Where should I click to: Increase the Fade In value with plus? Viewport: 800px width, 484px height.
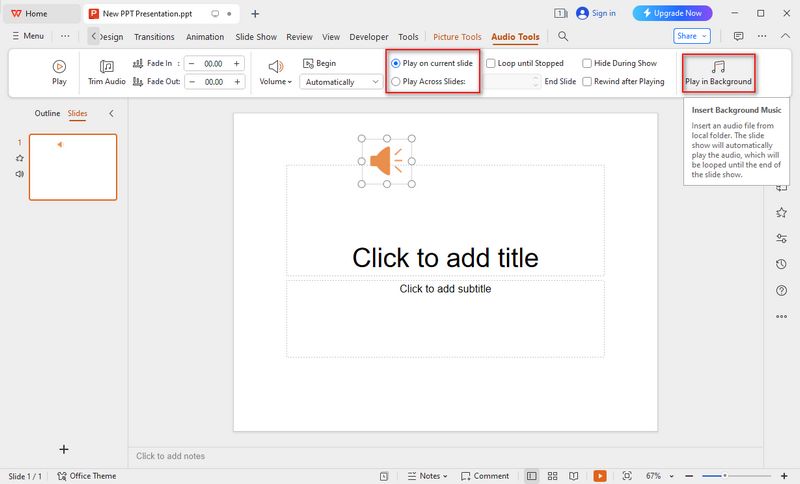[237, 63]
